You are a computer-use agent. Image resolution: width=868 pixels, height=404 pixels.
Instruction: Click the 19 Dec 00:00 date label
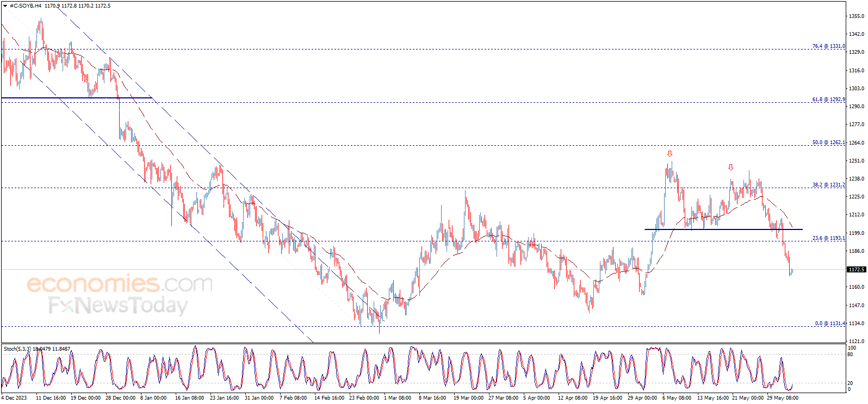coord(86,398)
